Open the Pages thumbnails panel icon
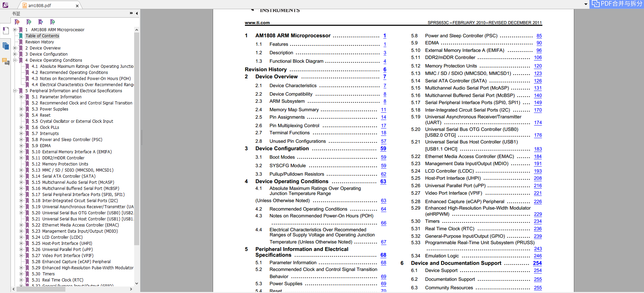This screenshot has height=293, width=644. click(x=5, y=46)
